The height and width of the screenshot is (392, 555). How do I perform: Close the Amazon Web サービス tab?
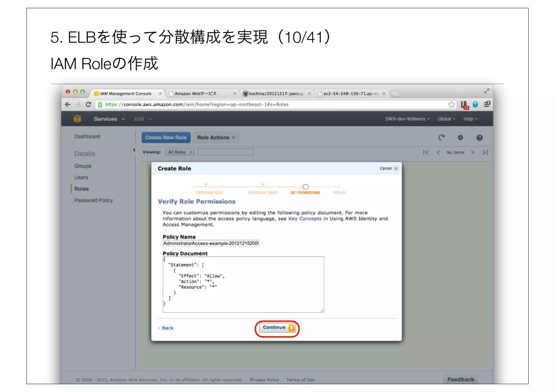click(235, 93)
